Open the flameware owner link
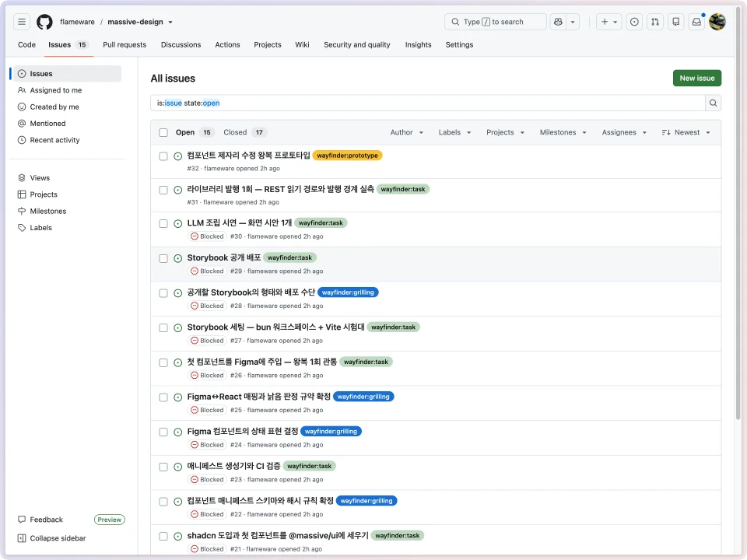The image size is (747, 560). (77, 22)
